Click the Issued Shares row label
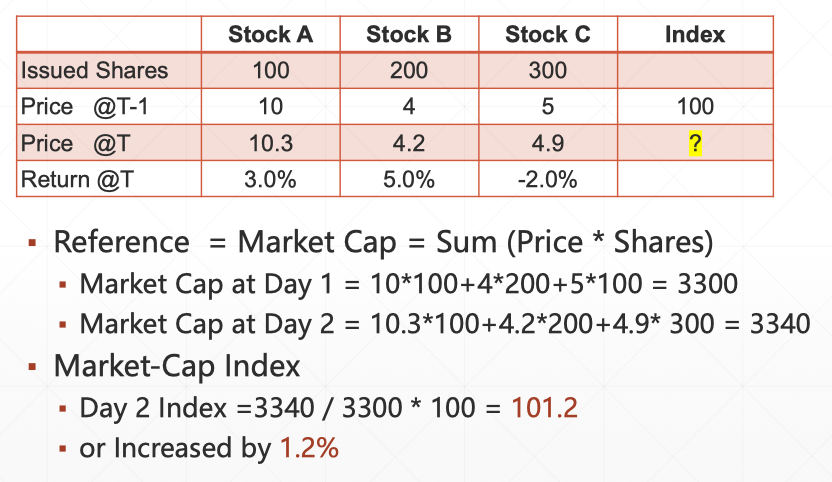Image resolution: width=832 pixels, height=482 pixels. tap(95, 71)
